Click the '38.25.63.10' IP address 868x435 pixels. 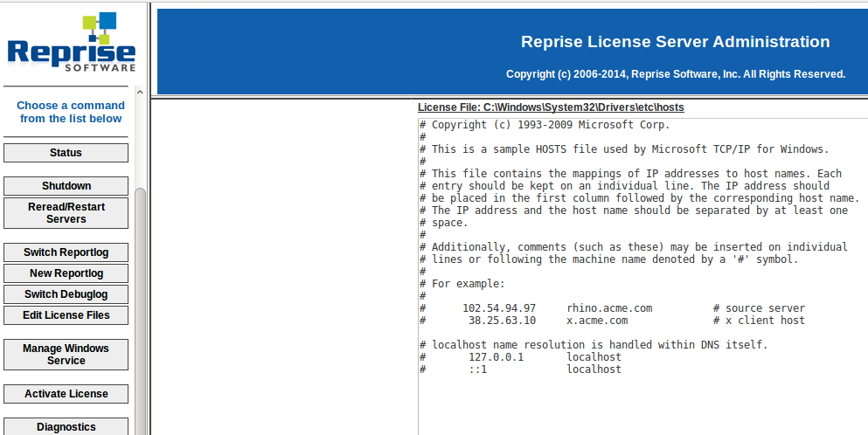pyautogui.click(x=502, y=321)
